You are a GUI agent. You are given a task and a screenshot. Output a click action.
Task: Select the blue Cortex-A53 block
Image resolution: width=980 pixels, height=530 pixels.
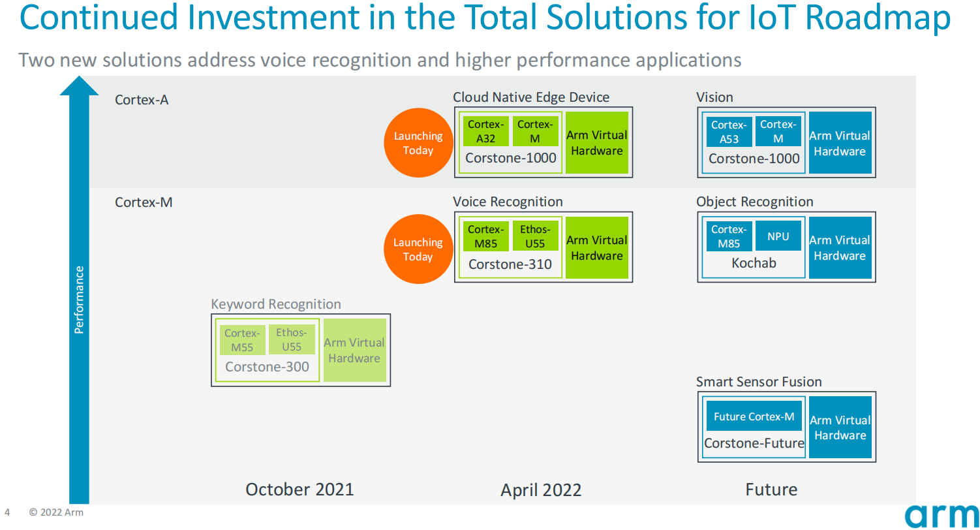[x=729, y=131]
